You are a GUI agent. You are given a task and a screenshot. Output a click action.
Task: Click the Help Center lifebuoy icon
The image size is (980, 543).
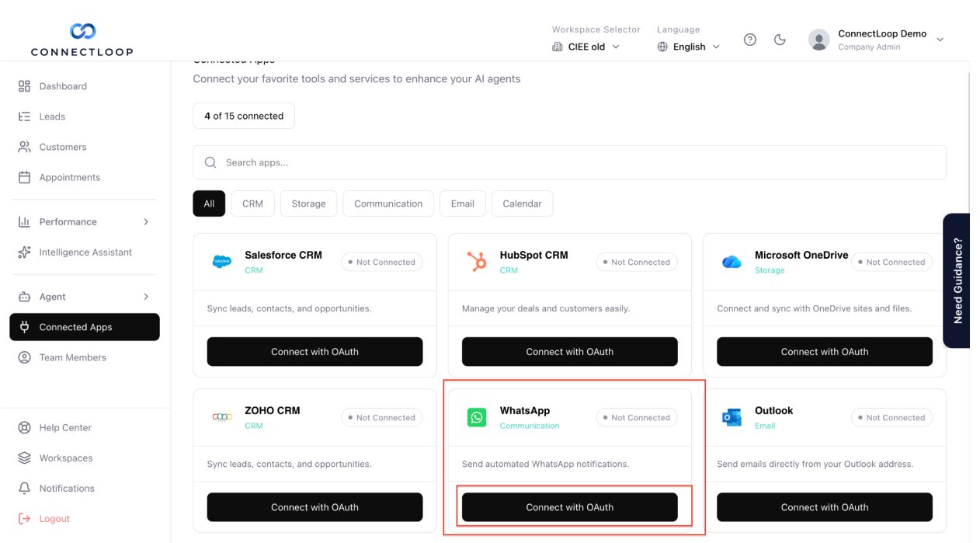pos(24,427)
